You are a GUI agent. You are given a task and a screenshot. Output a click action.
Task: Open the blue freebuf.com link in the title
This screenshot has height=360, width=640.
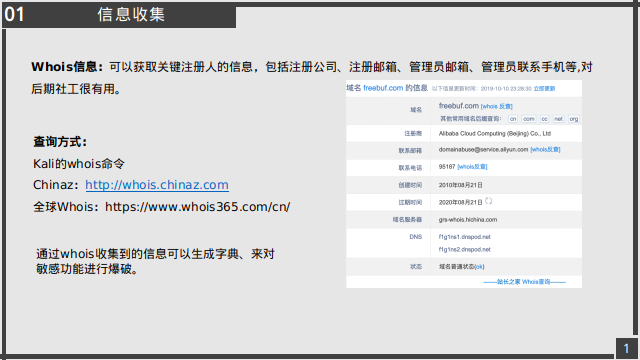(383, 88)
